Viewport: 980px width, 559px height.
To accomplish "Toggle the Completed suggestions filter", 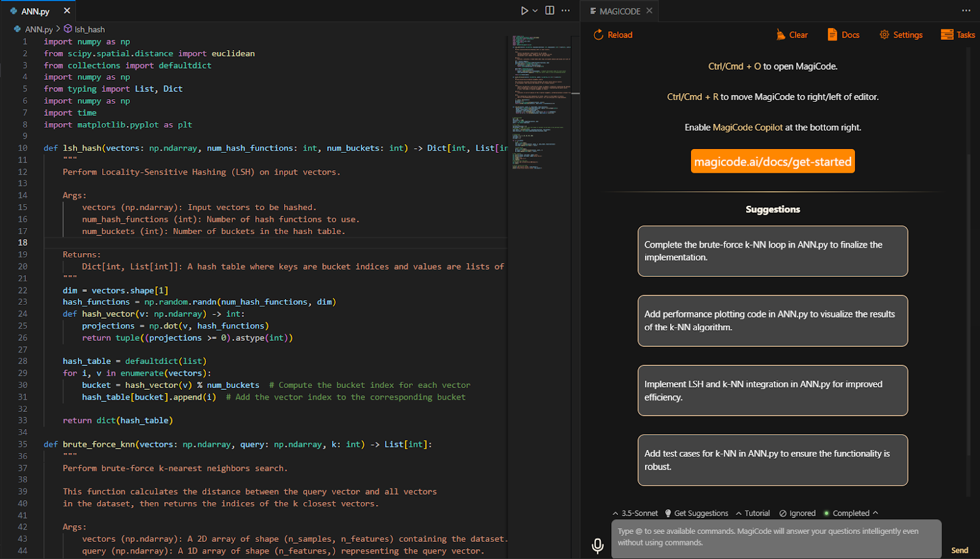I will pos(850,513).
